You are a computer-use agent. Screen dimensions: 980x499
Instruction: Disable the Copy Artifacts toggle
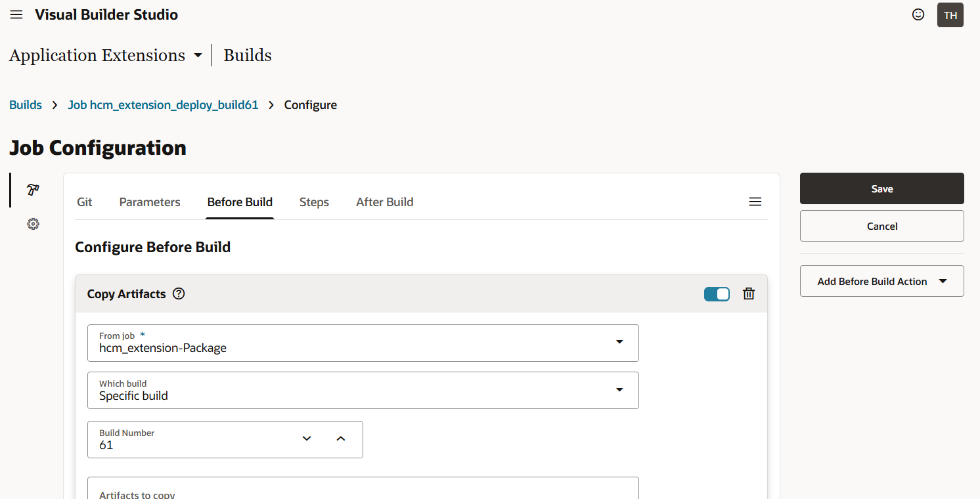coord(717,293)
